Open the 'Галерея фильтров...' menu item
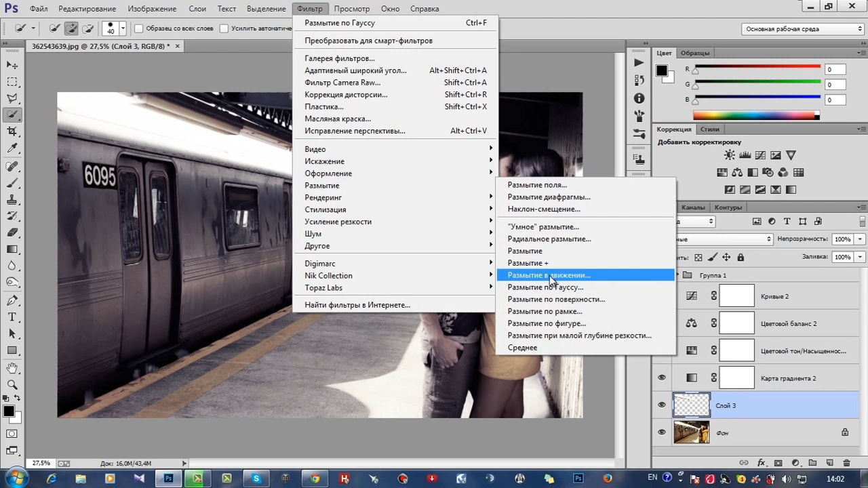Viewport: 868px width, 488px height. click(x=340, y=58)
